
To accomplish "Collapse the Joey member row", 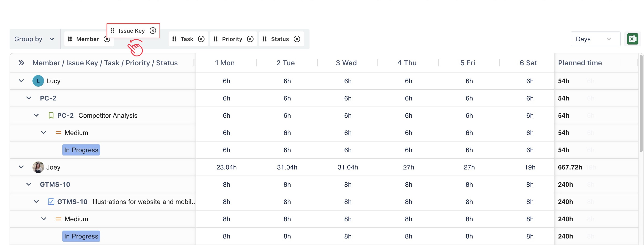I will coord(21,167).
